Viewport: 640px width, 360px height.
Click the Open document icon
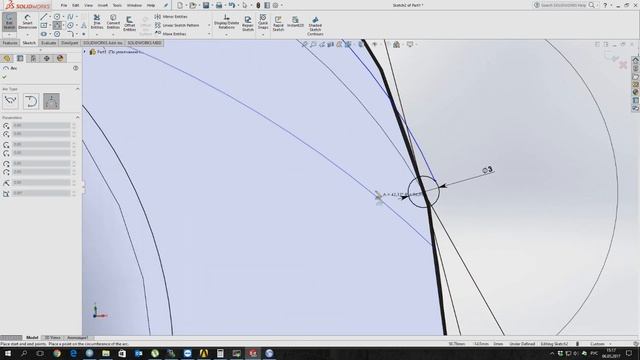[193, 5]
